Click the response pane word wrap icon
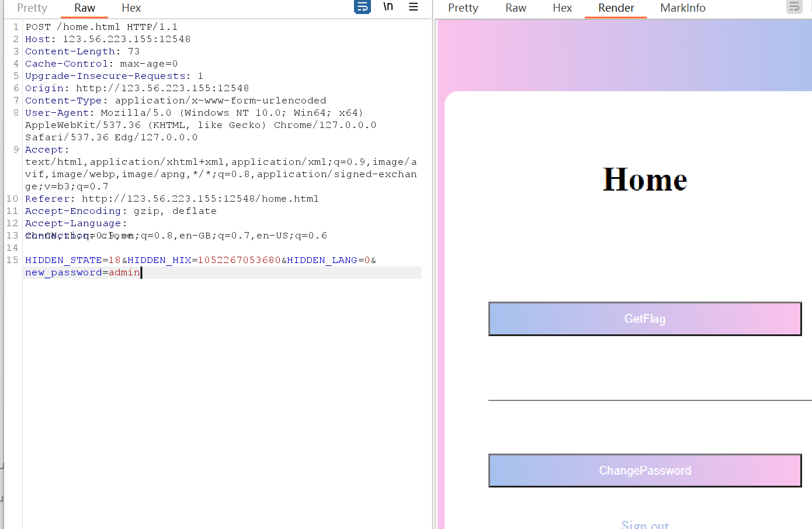This screenshot has height=529, width=812. pyautogui.click(x=794, y=7)
